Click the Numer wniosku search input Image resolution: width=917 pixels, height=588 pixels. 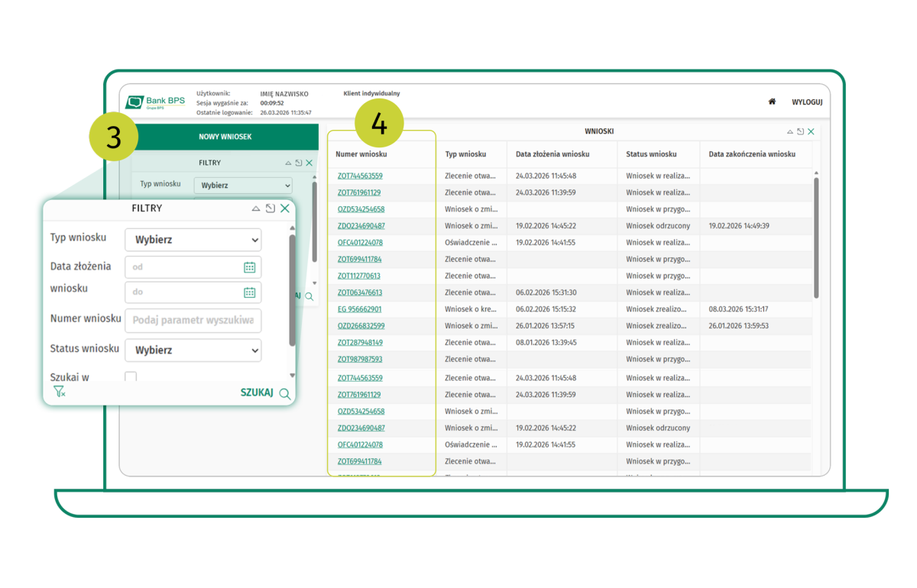point(193,321)
